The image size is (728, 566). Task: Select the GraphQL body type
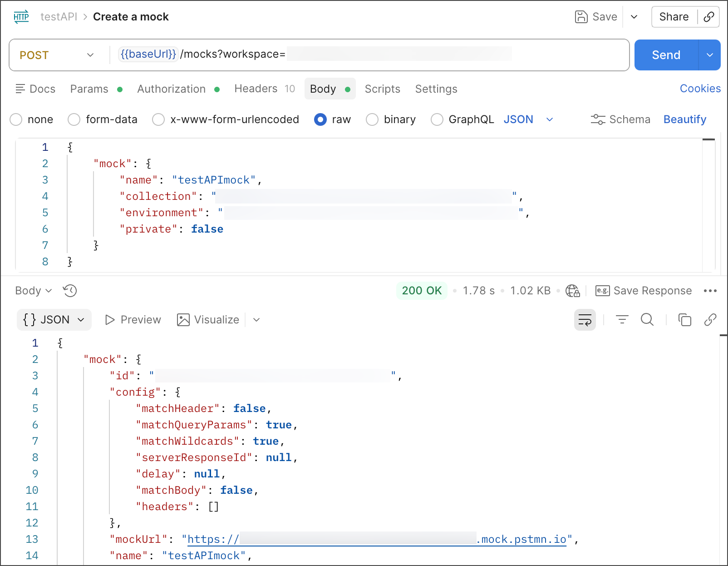(x=437, y=119)
